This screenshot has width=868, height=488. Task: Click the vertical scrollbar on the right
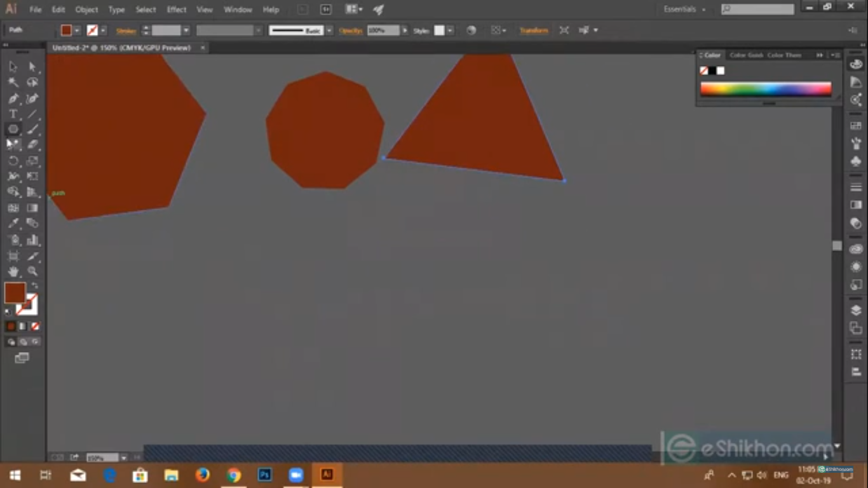coord(837,246)
